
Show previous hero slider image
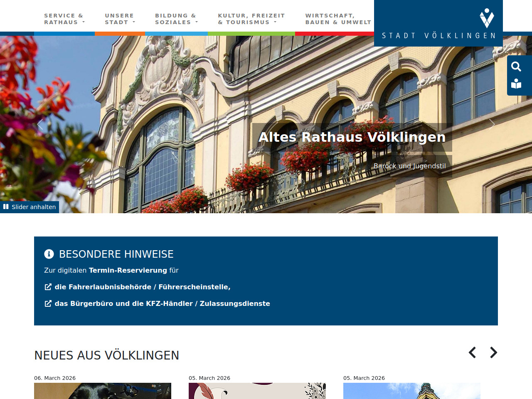(x=40, y=124)
